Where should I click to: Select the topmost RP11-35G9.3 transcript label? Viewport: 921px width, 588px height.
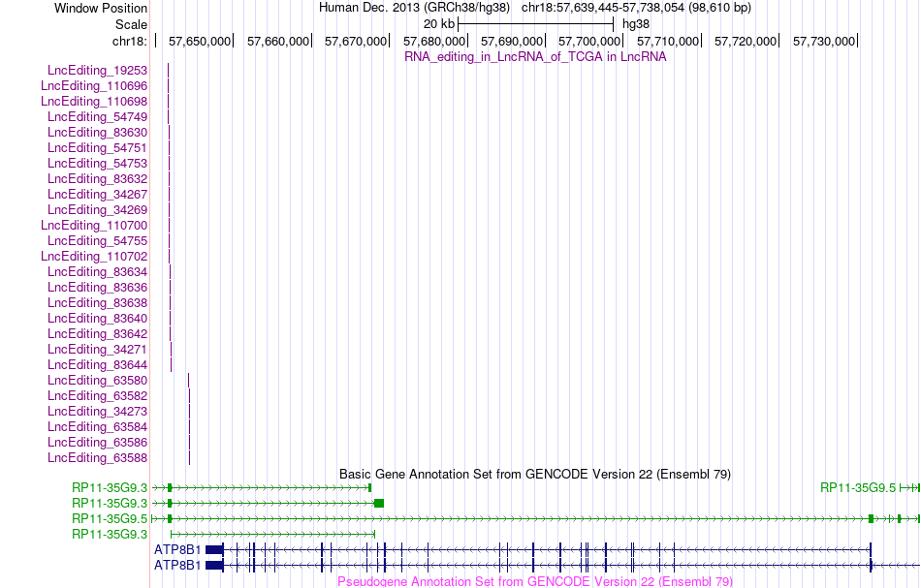(x=110, y=487)
